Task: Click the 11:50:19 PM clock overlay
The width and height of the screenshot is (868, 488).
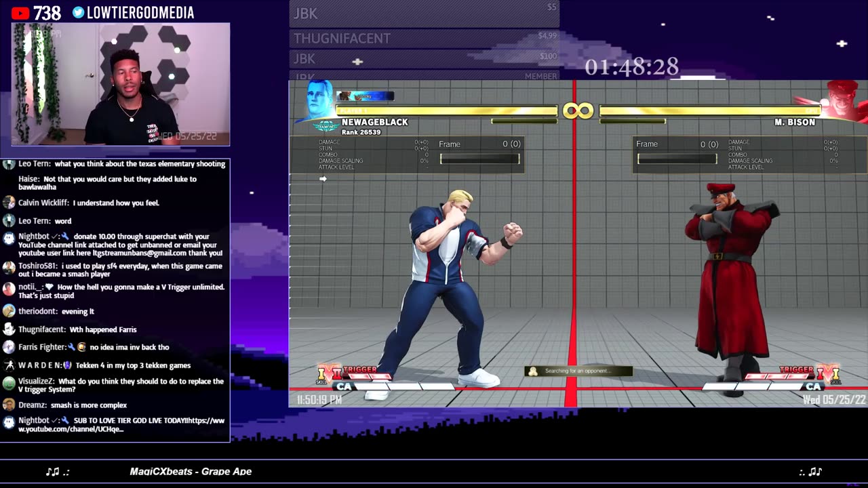Action: (x=319, y=400)
